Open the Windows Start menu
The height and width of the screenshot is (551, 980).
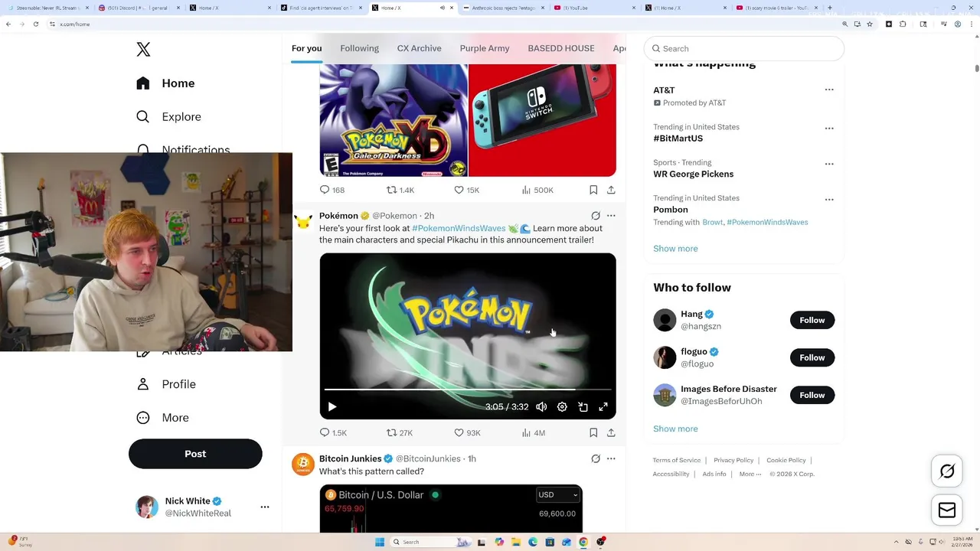pos(379,542)
